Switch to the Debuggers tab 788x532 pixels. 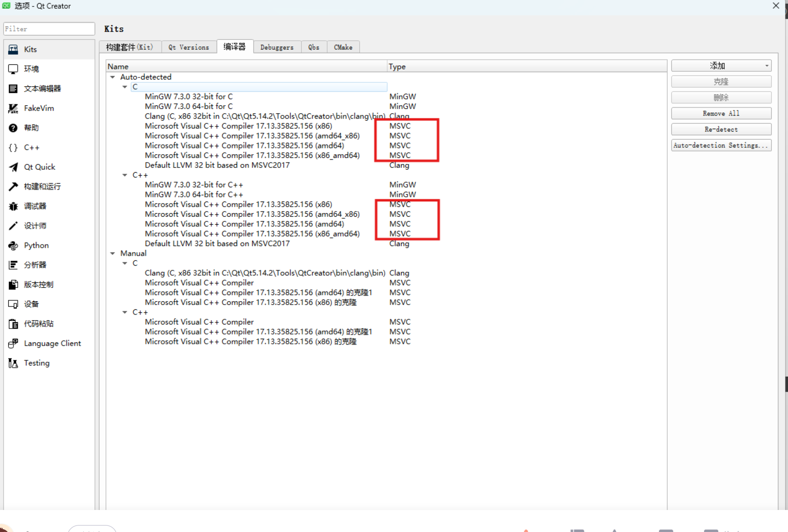coord(277,47)
